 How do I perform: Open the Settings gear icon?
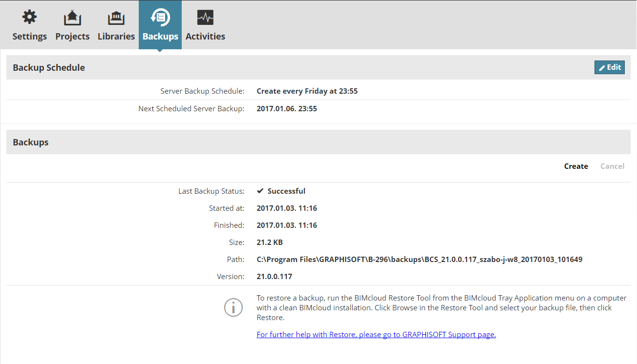pos(29,17)
